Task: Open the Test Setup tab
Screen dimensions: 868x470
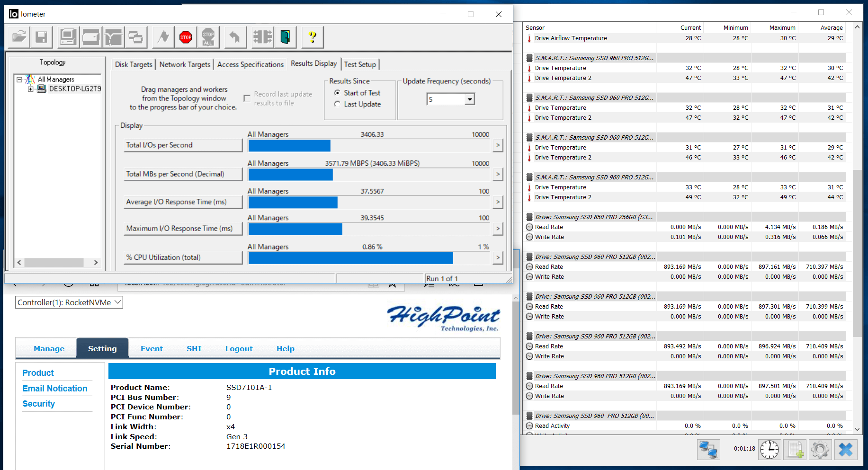Action: click(360, 64)
